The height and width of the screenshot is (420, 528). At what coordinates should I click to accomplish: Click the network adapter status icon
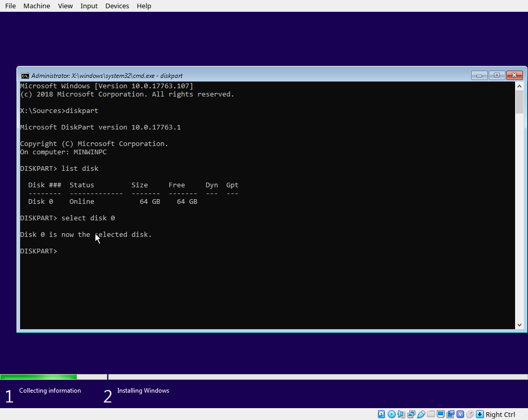click(x=411, y=414)
